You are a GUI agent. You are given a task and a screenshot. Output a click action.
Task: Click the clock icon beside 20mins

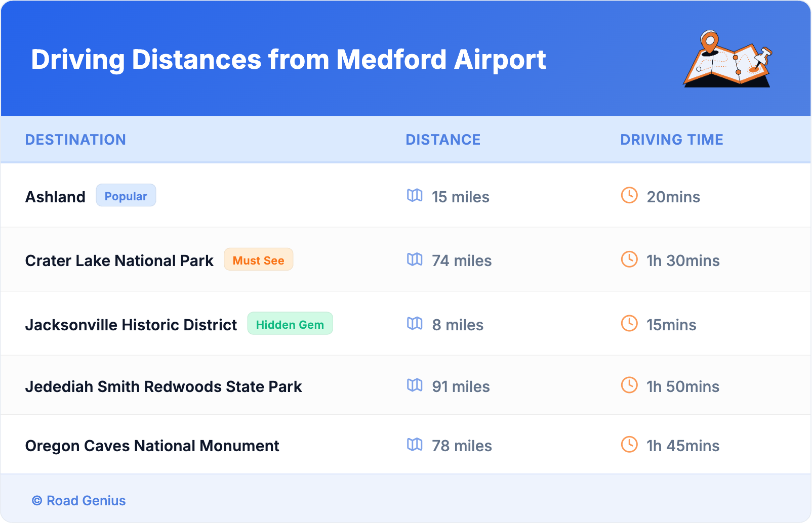(629, 195)
